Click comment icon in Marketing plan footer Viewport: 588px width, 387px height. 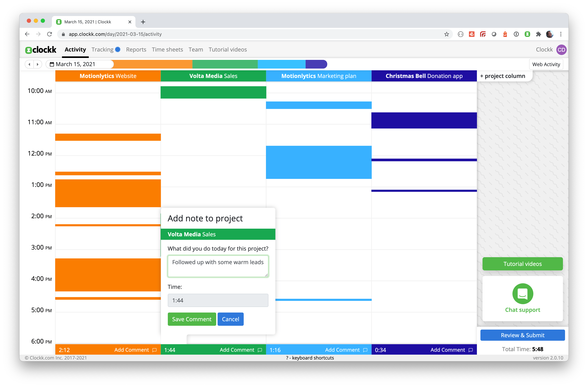click(365, 350)
